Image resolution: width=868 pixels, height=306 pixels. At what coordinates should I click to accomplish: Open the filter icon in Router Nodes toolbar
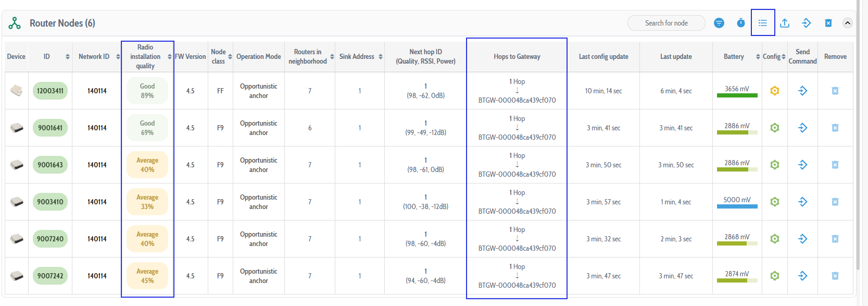pyautogui.click(x=719, y=23)
